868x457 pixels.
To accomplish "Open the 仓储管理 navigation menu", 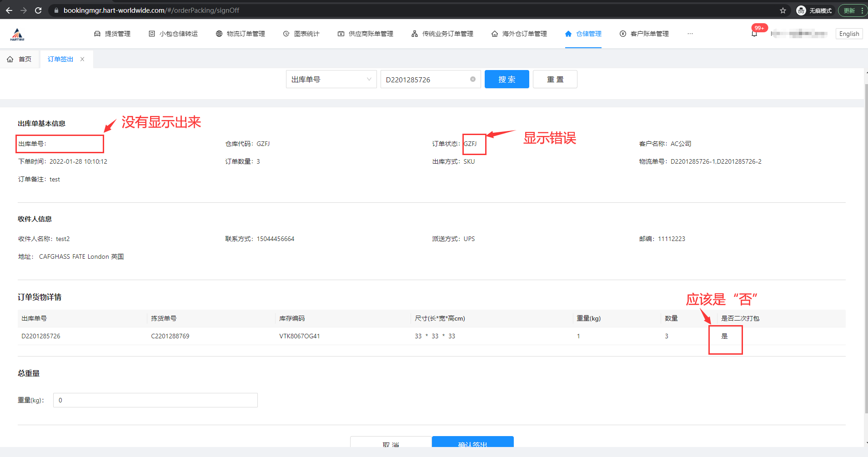I will point(583,34).
